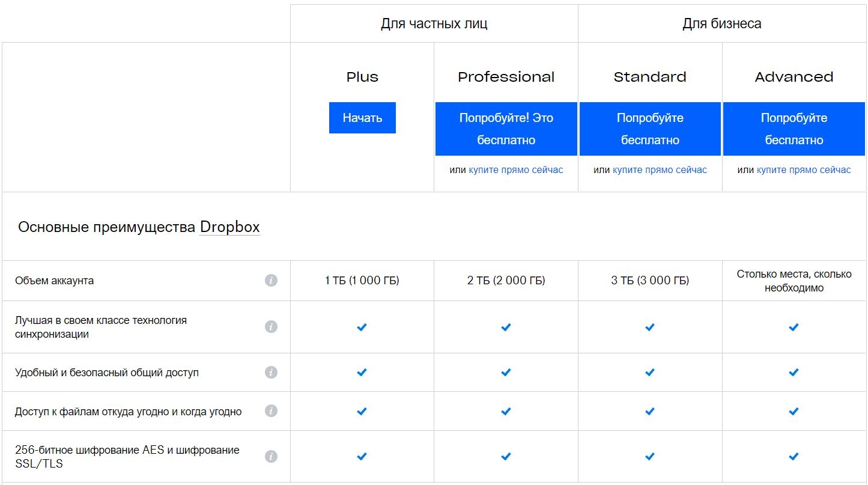868x485 pixels.
Task: Click Professional checkmark in шифрование AES row
Action: [x=506, y=457]
